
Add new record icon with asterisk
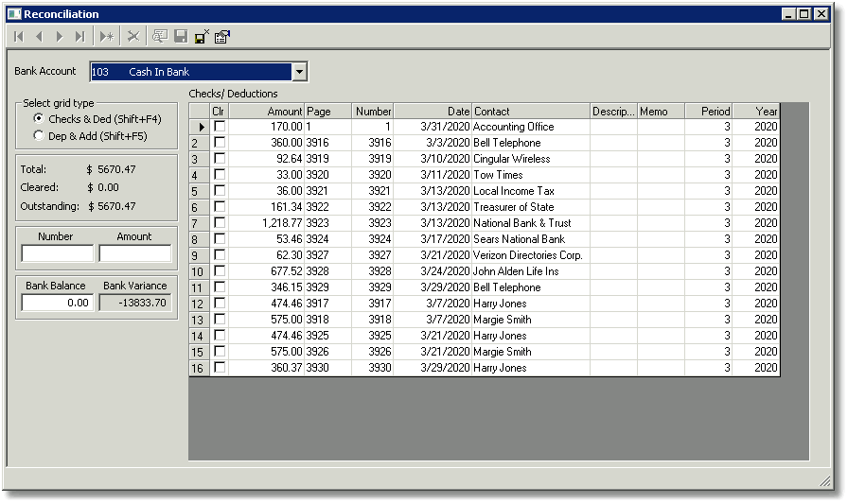107,37
